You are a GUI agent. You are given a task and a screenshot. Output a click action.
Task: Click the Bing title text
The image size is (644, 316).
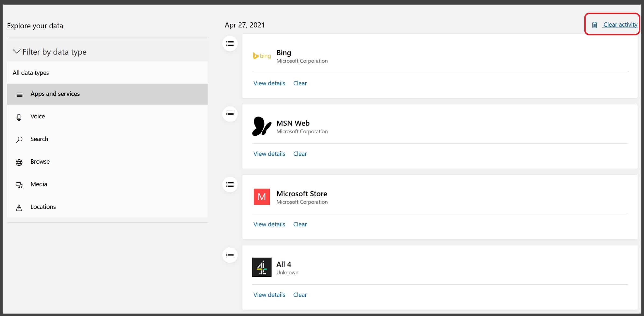tap(284, 53)
